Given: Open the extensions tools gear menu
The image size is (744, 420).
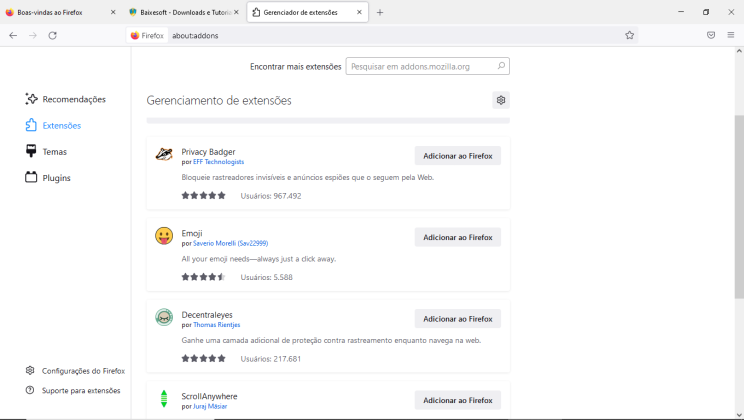Looking at the screenshot, I should pyautogui.click(x=501, y=100).
